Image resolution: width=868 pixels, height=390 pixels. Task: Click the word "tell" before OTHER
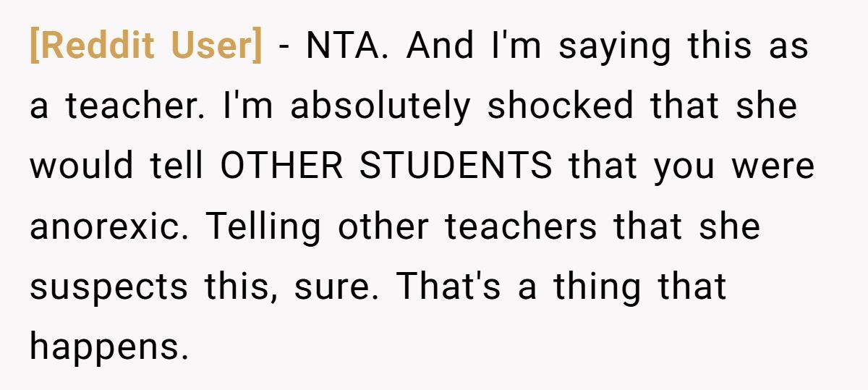[x=177, y=166]
